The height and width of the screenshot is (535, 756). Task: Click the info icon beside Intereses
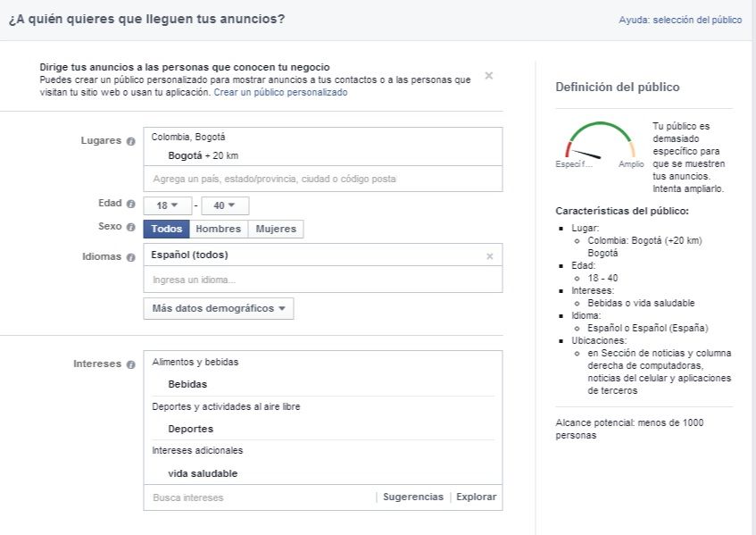click(x=131, y=364)
